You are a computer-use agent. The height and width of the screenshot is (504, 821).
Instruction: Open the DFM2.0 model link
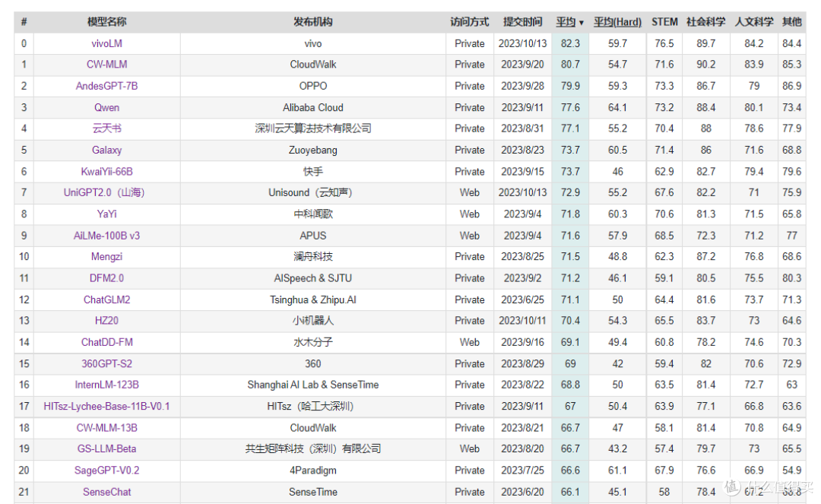[107, 278]
